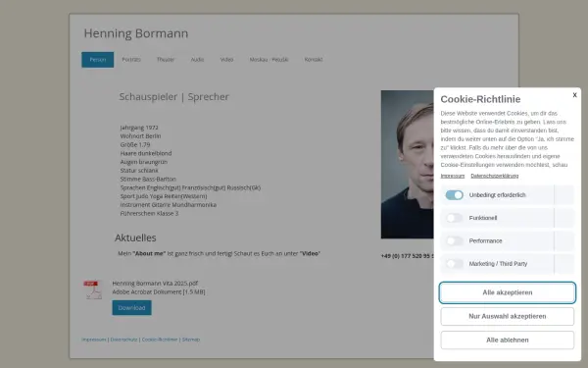This screenshot has height=368, width=588.
Task: Click the Adobe Acrobat Dokument size text
Action: pos(159,291)
